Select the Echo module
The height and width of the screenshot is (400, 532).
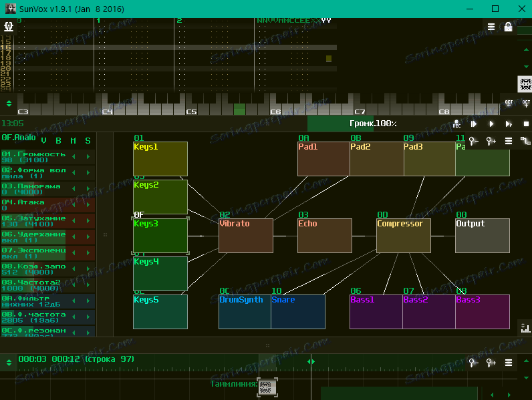tap(325, 236)
